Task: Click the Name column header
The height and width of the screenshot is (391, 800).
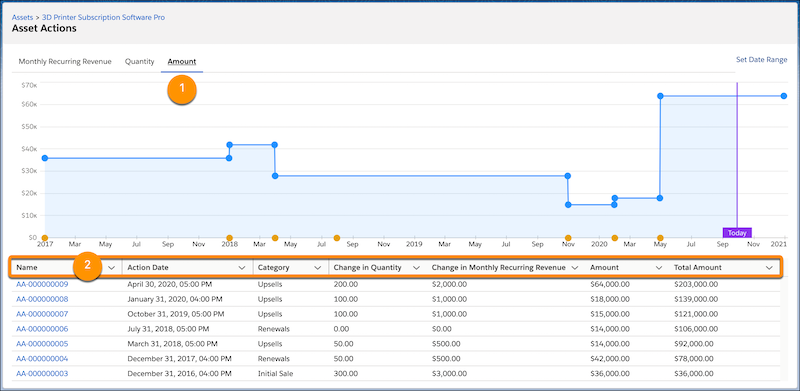Action: [27, 267]
